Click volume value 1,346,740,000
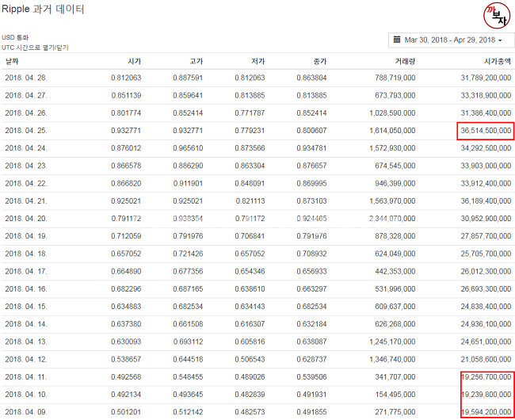515x420 pixels. pos(392,359)
